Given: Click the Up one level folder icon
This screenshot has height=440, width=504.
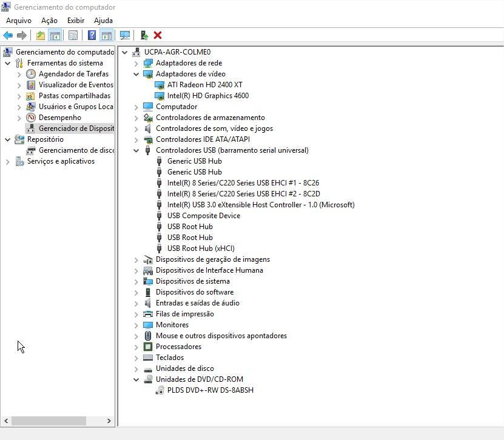Looking at the screenshot, I should pos(41,35).
